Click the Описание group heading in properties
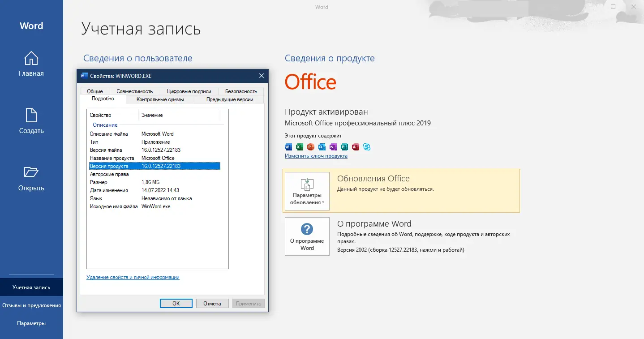This screenshot has height=339, width=644. point(105,125)
